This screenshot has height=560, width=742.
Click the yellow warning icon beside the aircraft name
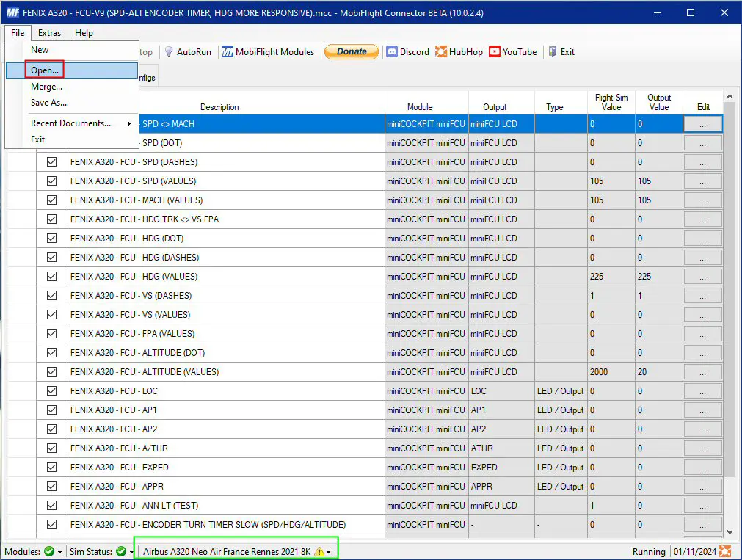pos(319,551)
